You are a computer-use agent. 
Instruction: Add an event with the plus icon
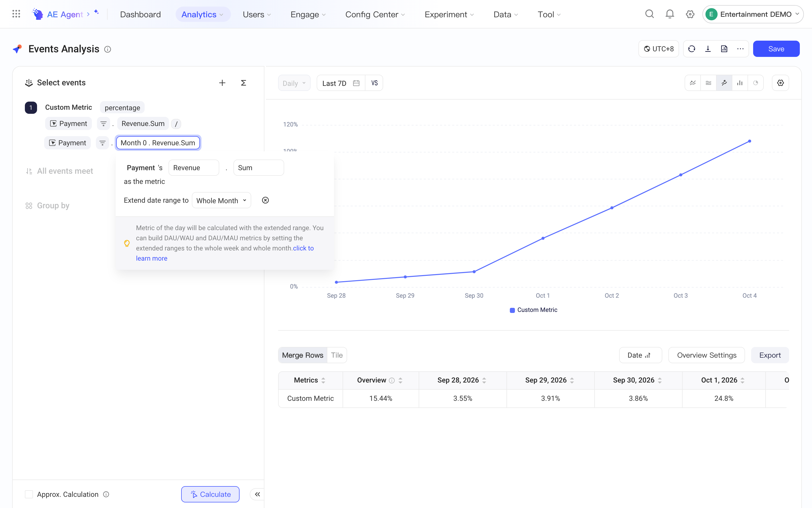[x=222, y=83]
